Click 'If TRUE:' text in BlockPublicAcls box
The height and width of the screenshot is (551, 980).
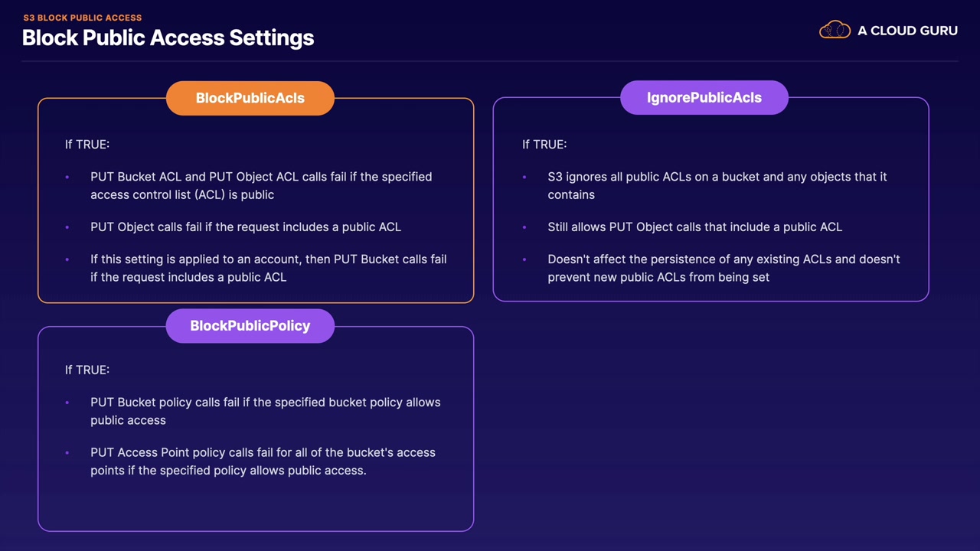pos(87,144)
